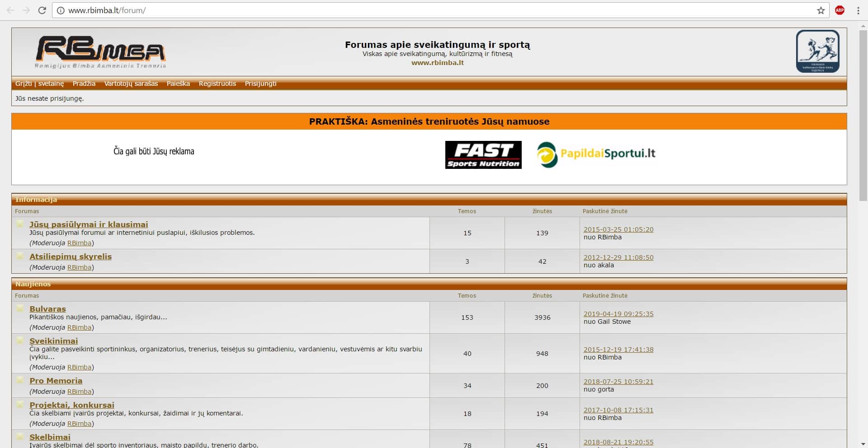The width and height of the screenshot is (868, 448).
Task: Open 'Registruotis' menu item
Action: (217, 84)
